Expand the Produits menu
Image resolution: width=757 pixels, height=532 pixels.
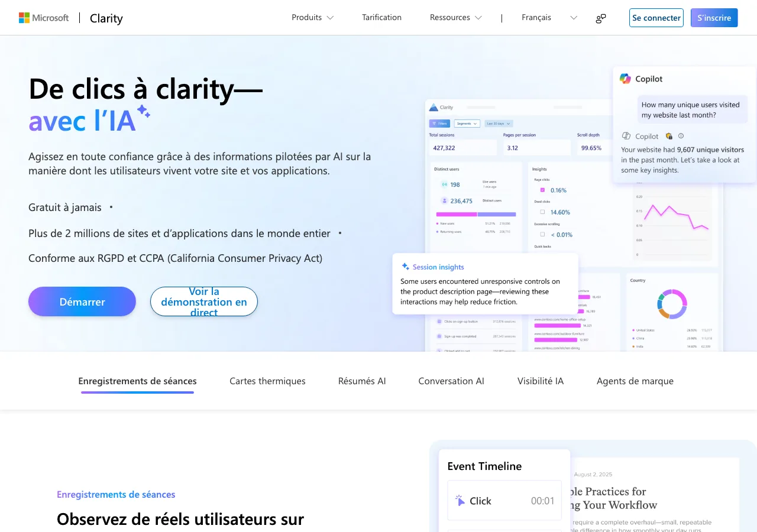(x=313, y=18)
